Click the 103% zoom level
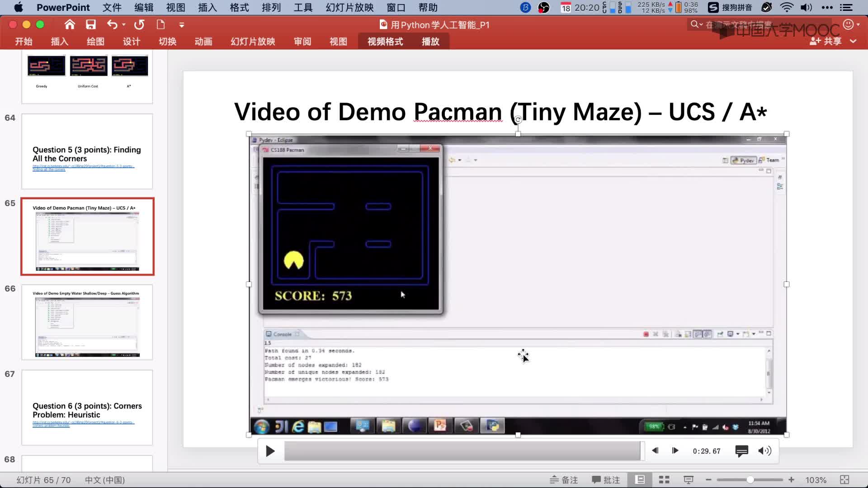868x488 pixels. (x=816, y=480)
